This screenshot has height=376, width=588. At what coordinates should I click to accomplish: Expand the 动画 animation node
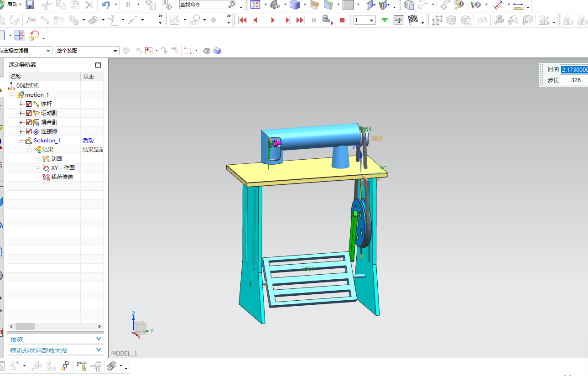pos(38,159)
